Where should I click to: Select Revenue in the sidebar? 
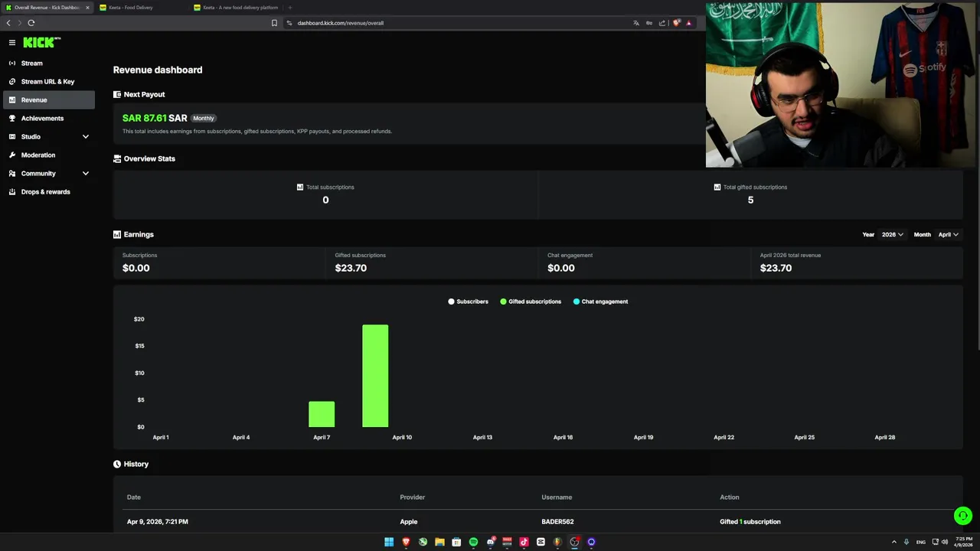[x=48, y=99]
